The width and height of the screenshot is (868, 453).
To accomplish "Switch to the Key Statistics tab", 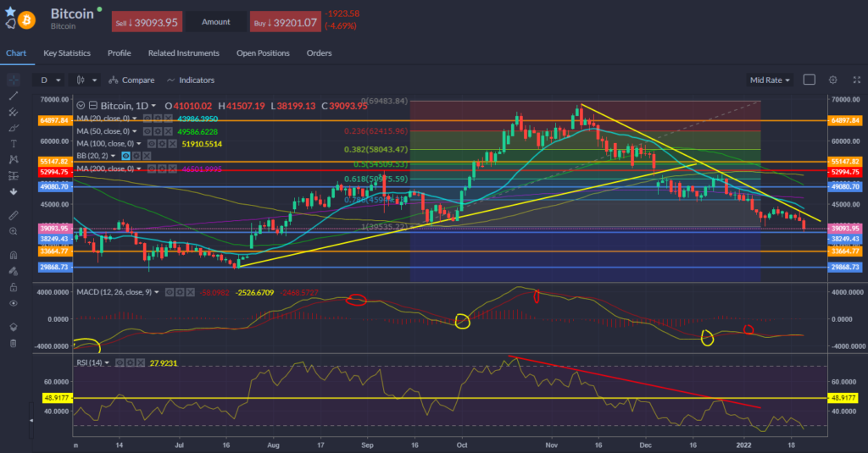I will (67, 53).
